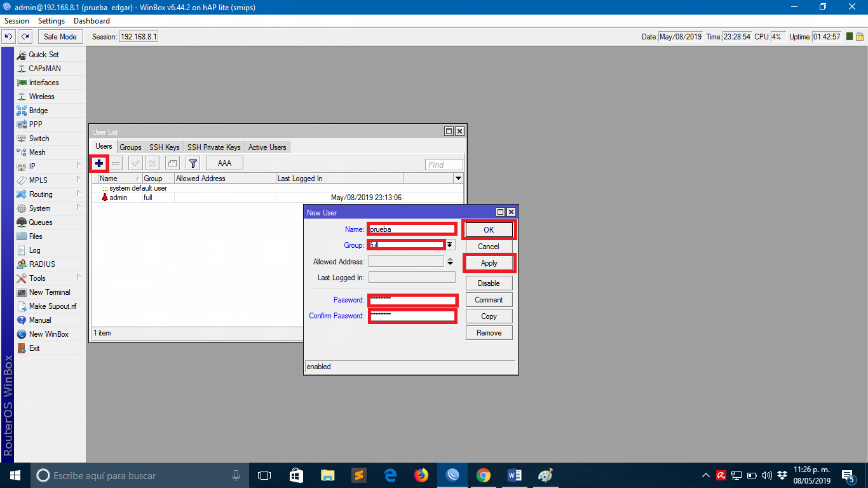Click the redo arrow in WinBox toolbar
Screen dimensions: 868x488
pyautogui.click(x=25, y=37)
